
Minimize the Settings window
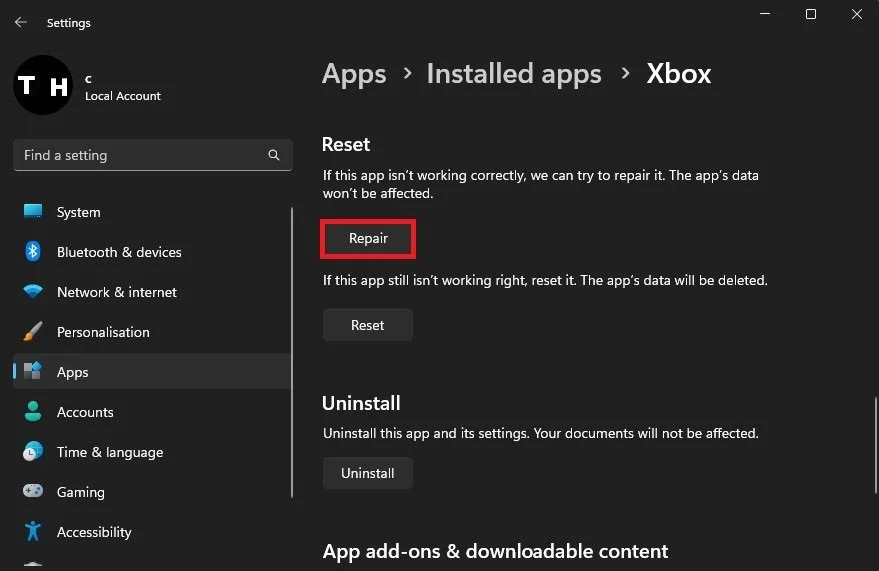point(765,13)
